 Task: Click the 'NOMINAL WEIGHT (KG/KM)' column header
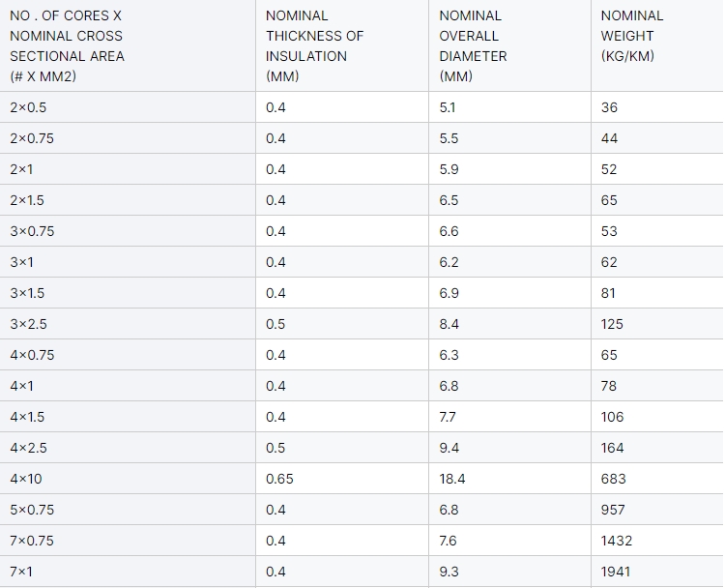(x=632, y=36)
